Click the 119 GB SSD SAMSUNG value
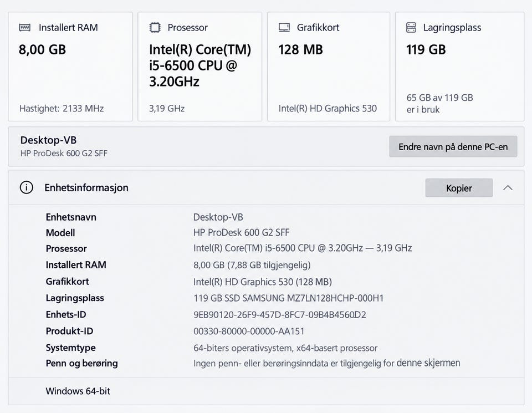The height and width of the screenshot is (413, 532). pos(288,298)
